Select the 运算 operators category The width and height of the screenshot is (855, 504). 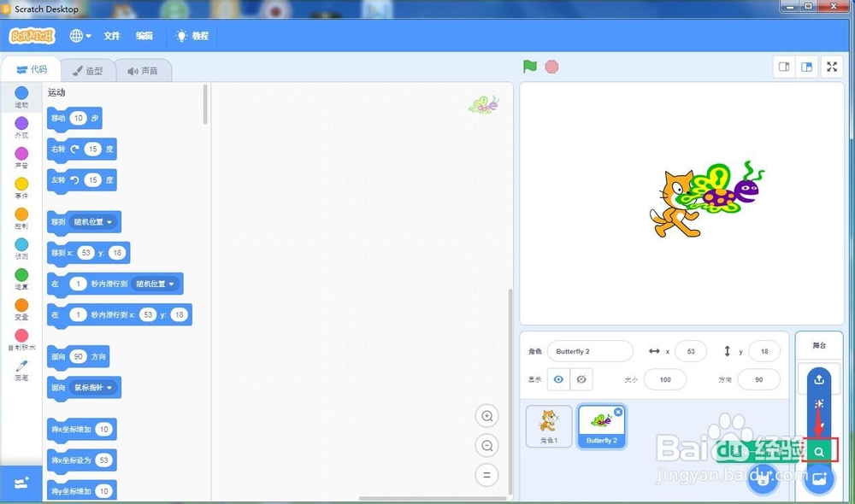pyautogui.click(x=21, y=279)
